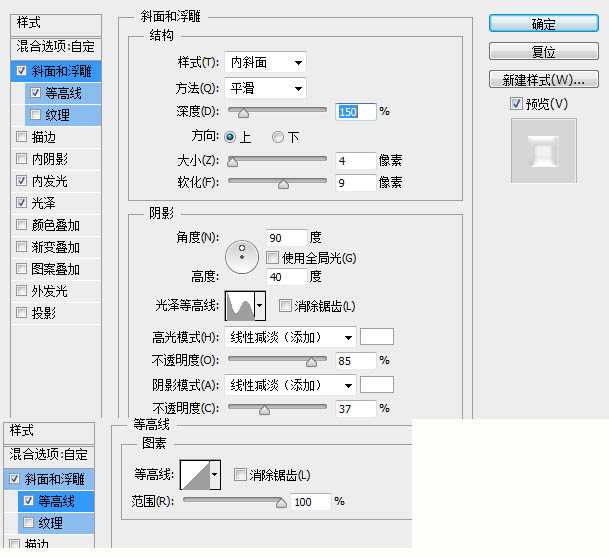Image resolution: width=609 pixels, height=557 pixels.
Task: Select upper 混合选项:自定 item
Action: point(56,47)
